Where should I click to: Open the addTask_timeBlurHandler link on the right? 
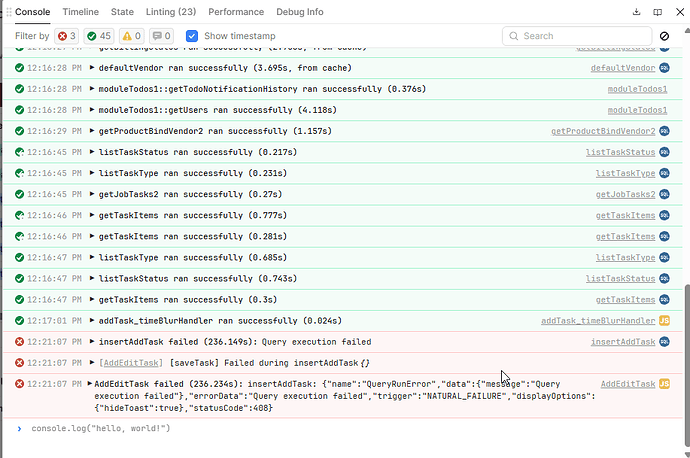(x=598, y=321)
